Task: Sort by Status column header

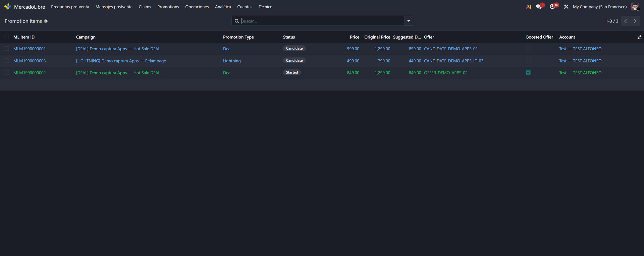Action: [x=289, y=37]
